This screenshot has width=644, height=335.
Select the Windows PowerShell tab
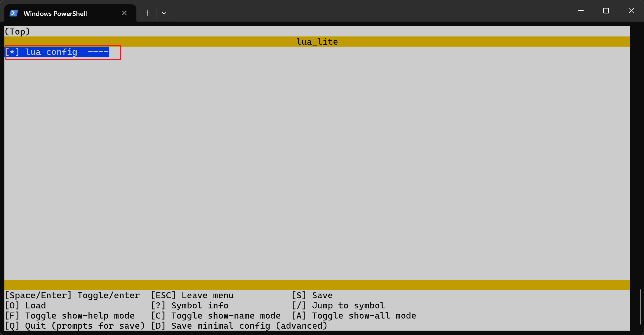click(x=70, y=13)
